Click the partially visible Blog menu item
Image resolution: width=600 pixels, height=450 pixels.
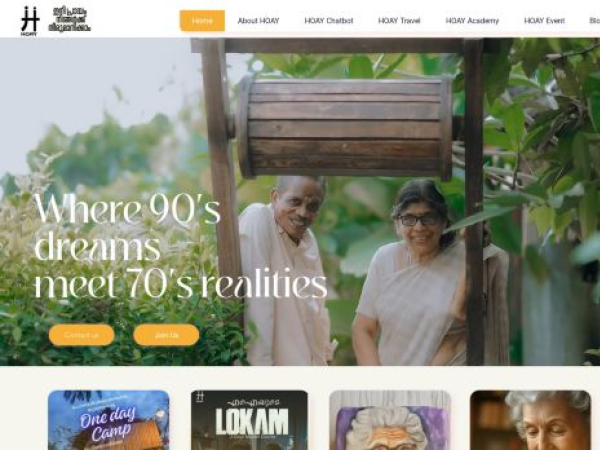pyautogui.click(x=594, y=21)
